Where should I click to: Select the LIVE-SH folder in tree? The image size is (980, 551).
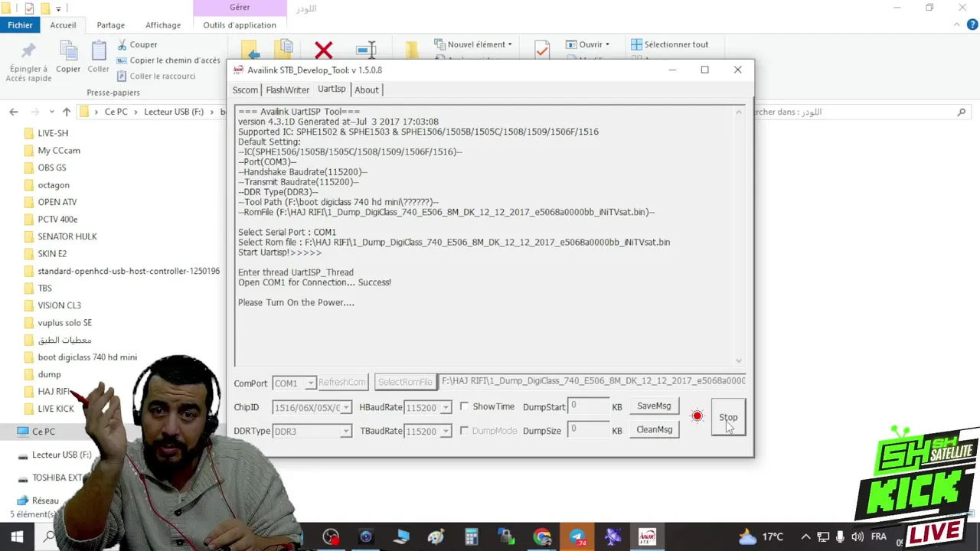[53, 133]
